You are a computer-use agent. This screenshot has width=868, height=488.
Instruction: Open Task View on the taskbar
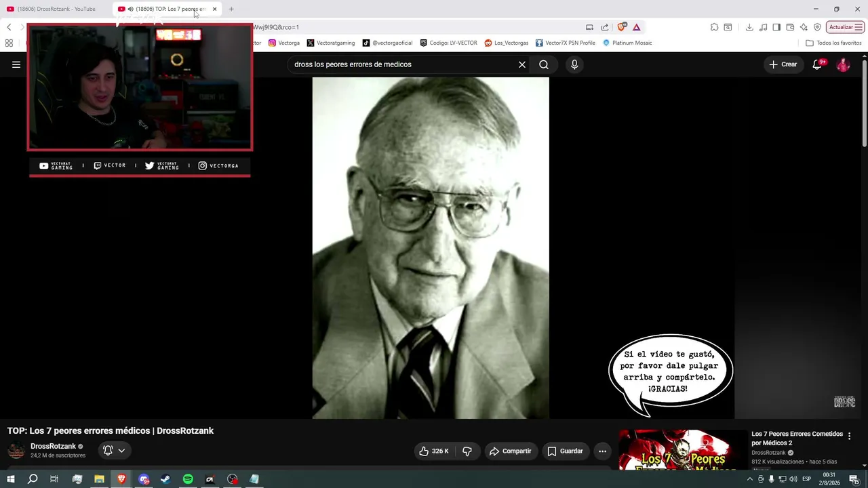point(54,479)
